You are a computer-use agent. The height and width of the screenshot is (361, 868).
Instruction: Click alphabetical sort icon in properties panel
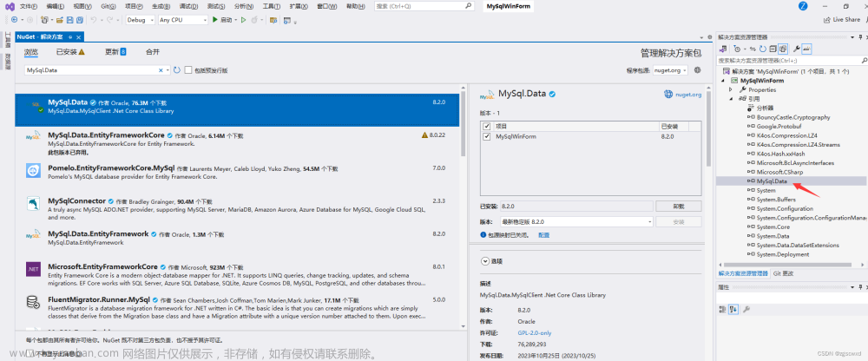tap(733, 309)
